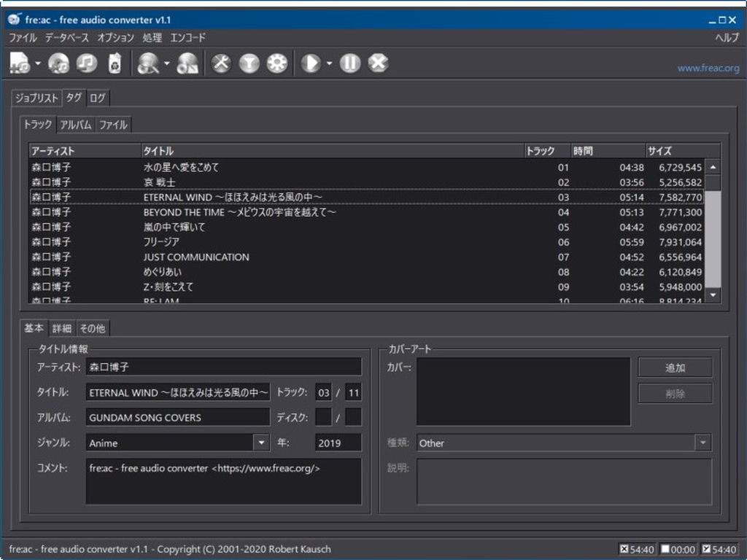
Task: Open the ジャンル Anime dropdown arrow
Action: [x=261, y=443]
